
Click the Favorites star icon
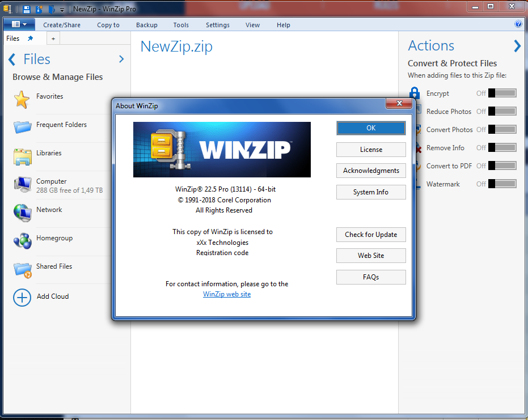click(22, 100)
